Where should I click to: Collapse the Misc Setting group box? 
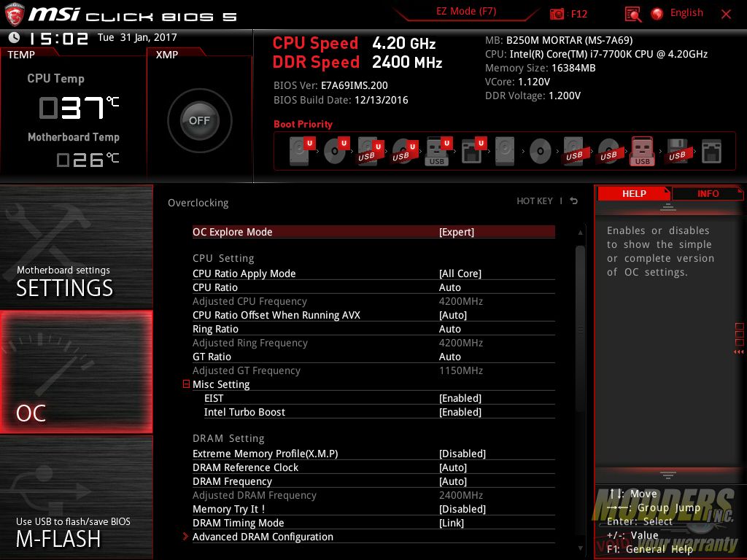coord(186,384)
